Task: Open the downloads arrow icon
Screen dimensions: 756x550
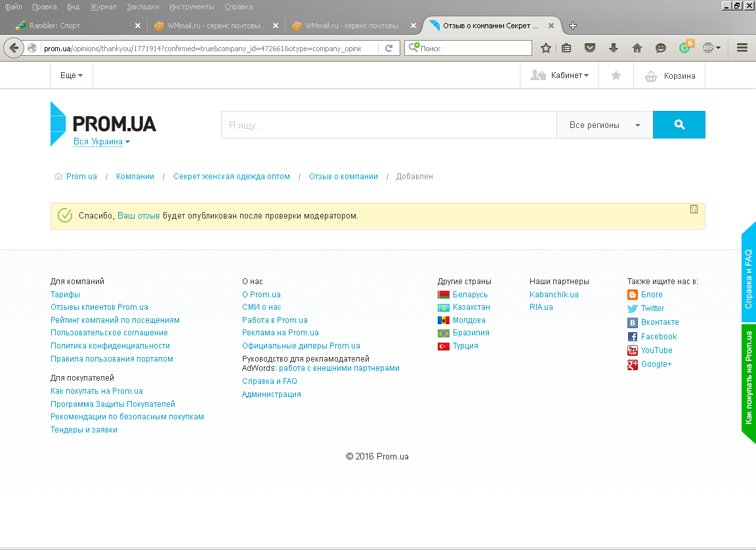Action: pos(614,48)
